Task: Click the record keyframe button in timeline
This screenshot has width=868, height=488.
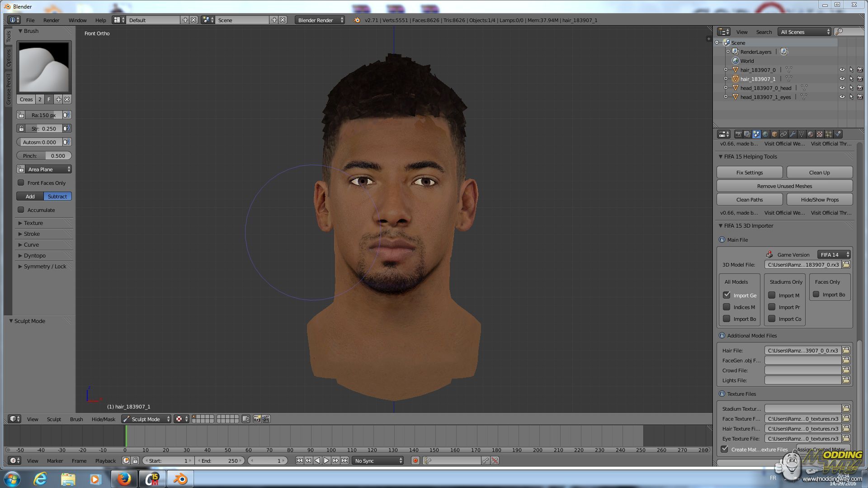Action: pyautogui.click(x=415, y=461)
